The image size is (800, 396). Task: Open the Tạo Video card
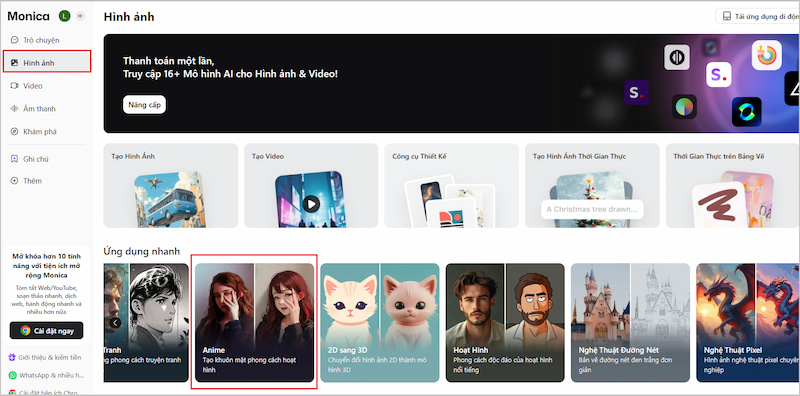tap(311, 185)
